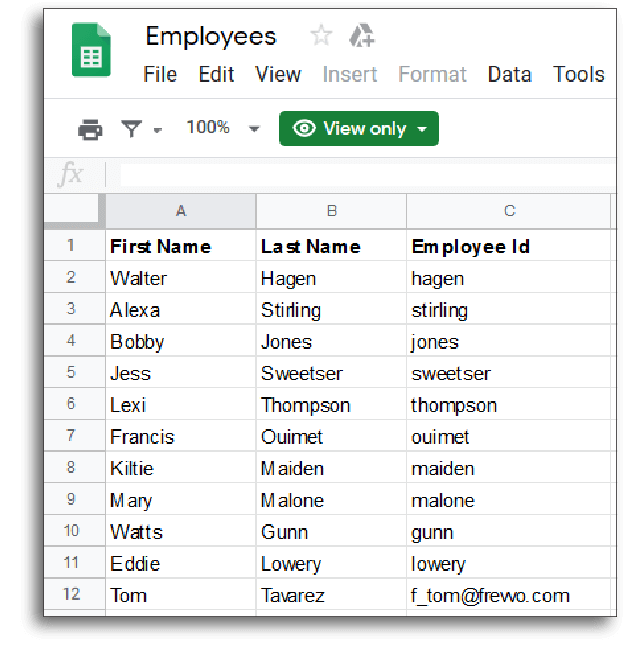The image size is (632, 651).
Task: Select the Employee Id header cell
Action: tap(509, 246)
